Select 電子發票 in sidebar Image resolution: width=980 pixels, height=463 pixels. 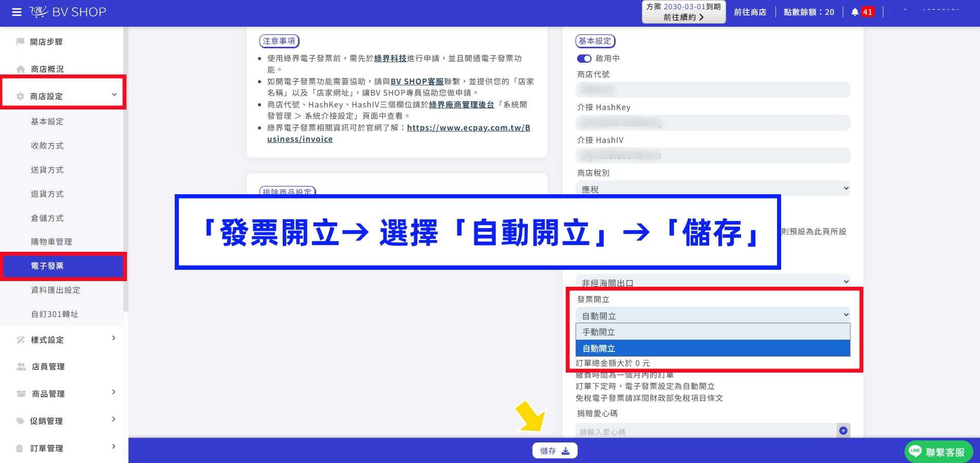click(63, 266)
